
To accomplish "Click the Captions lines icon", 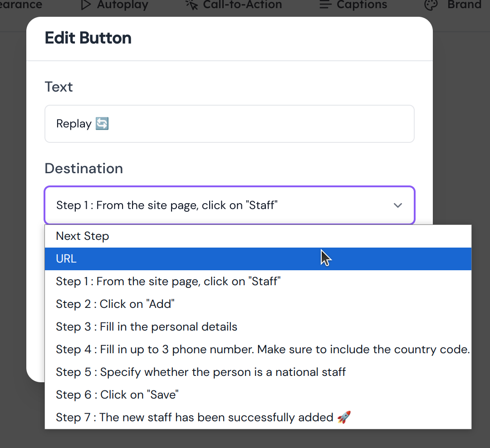I will [x=325, y=5].
